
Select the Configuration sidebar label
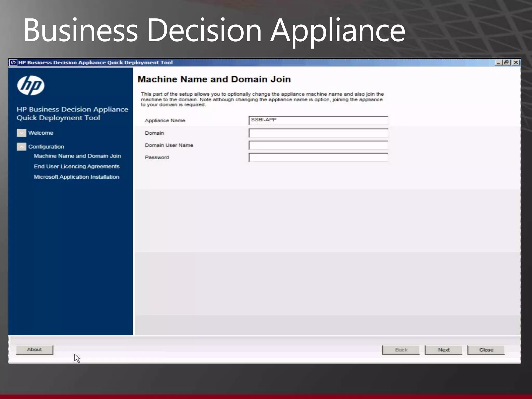coord(46,147)
